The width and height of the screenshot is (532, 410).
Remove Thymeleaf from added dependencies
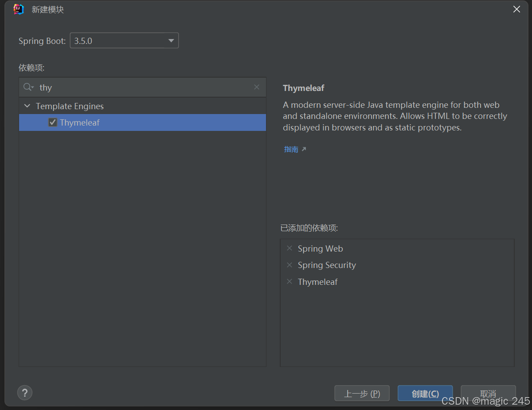point(289,281)
